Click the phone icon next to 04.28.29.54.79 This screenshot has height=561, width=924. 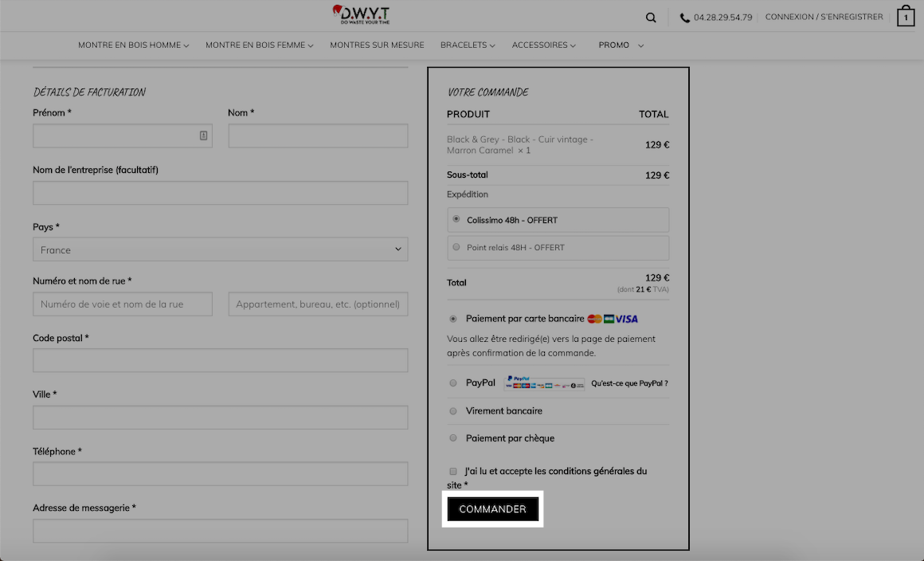tap(684, 18)
